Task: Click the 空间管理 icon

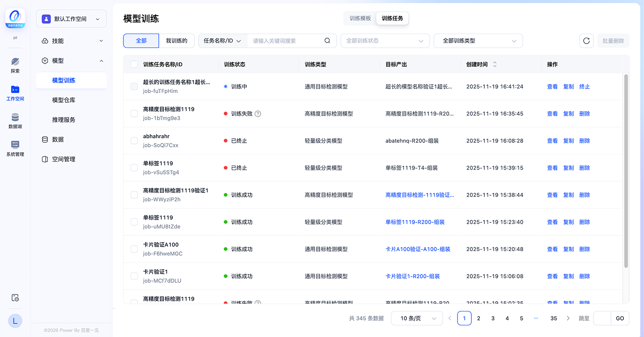Action: pos(45,159)
